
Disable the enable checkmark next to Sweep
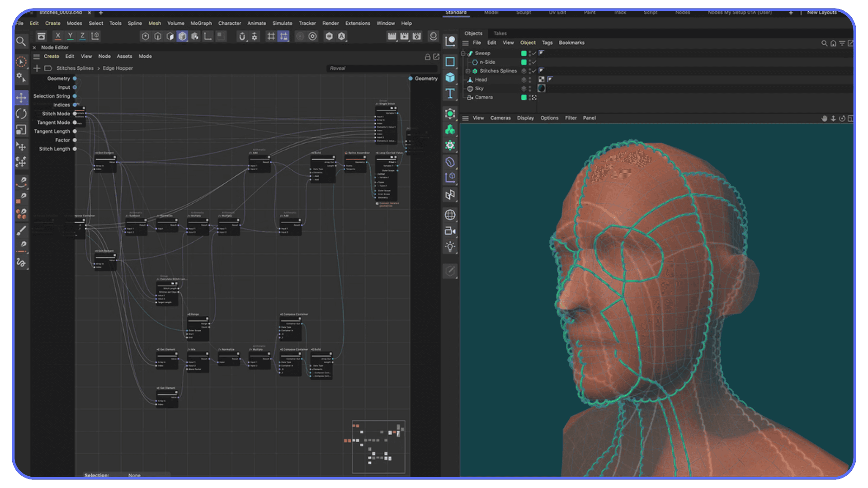533,53
